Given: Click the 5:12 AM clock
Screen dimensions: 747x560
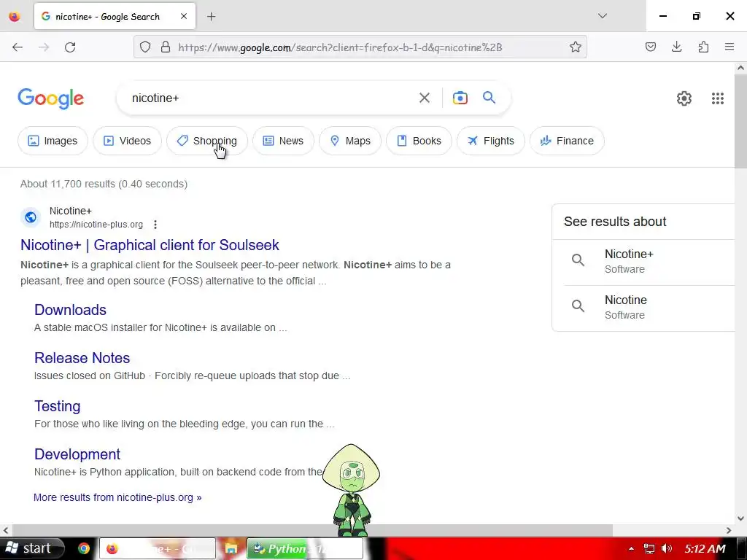Looking at the screenshot, I should tap(705, 548).
